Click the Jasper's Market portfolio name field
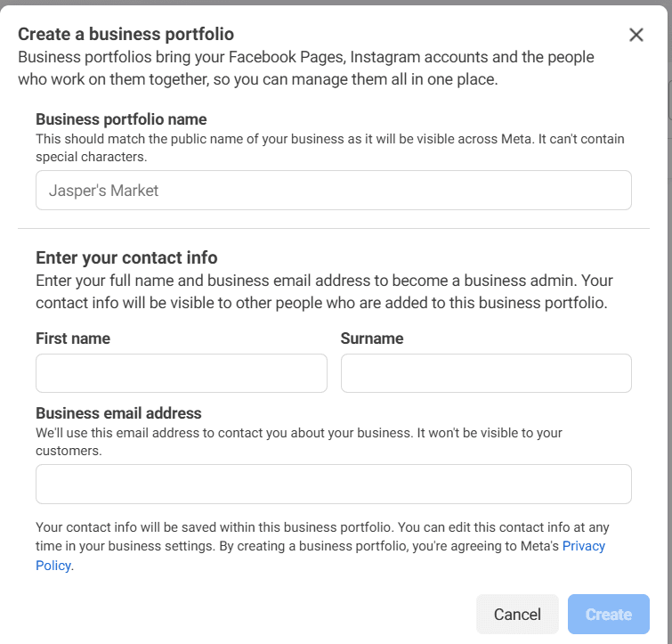 click(x=333, y=191)
